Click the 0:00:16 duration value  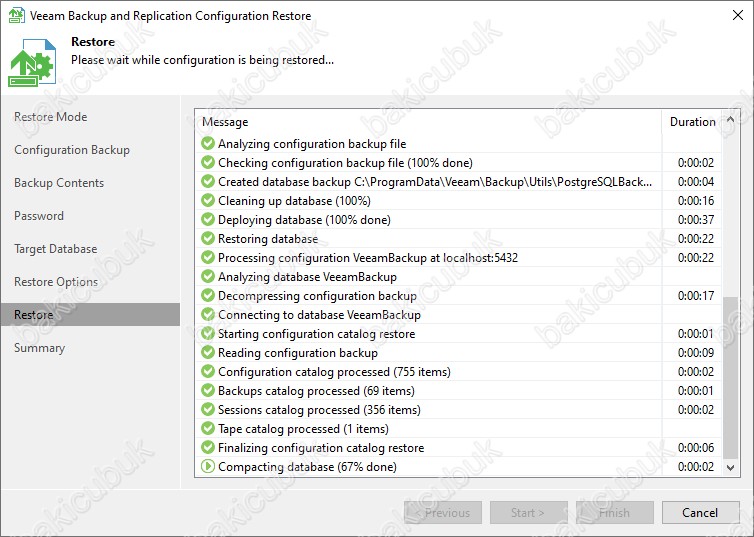tap(696, 200)
